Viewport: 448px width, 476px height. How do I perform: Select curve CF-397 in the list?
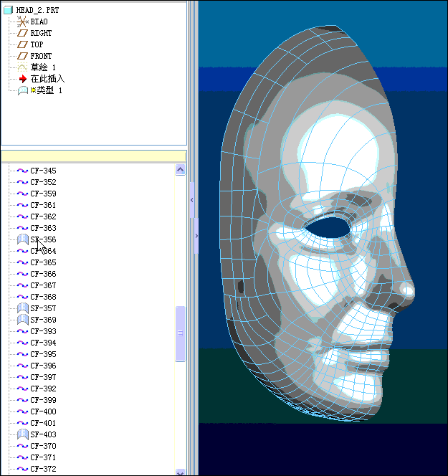pyautogui.click(x=43, y=377)
